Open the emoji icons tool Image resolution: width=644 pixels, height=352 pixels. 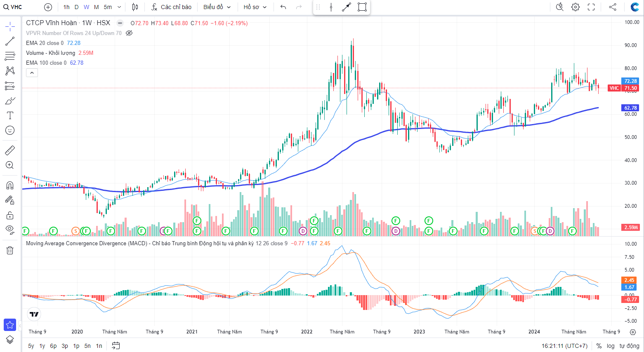(10, 130)
